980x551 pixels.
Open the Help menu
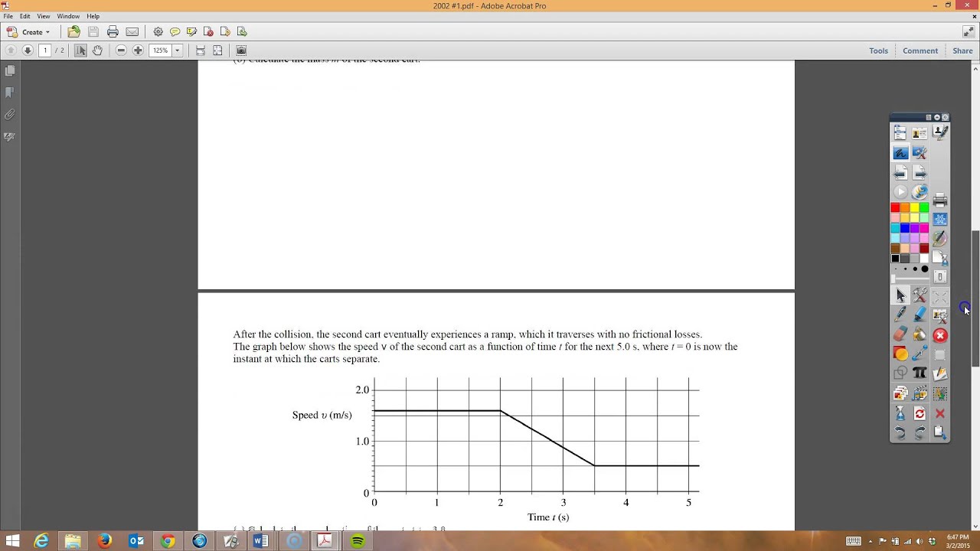tap(93, 16)
